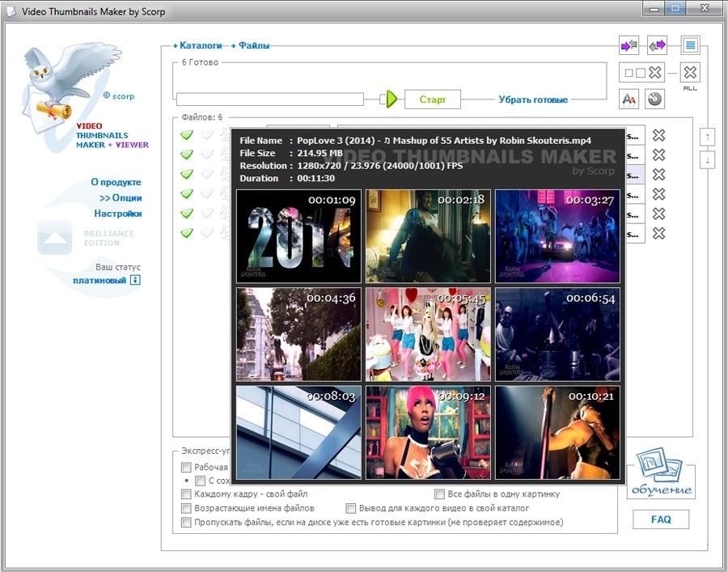Image resolution: width=728 pixels, height=572 pixels.
Task: Open the blue list view icon
Action: [690, 45]
